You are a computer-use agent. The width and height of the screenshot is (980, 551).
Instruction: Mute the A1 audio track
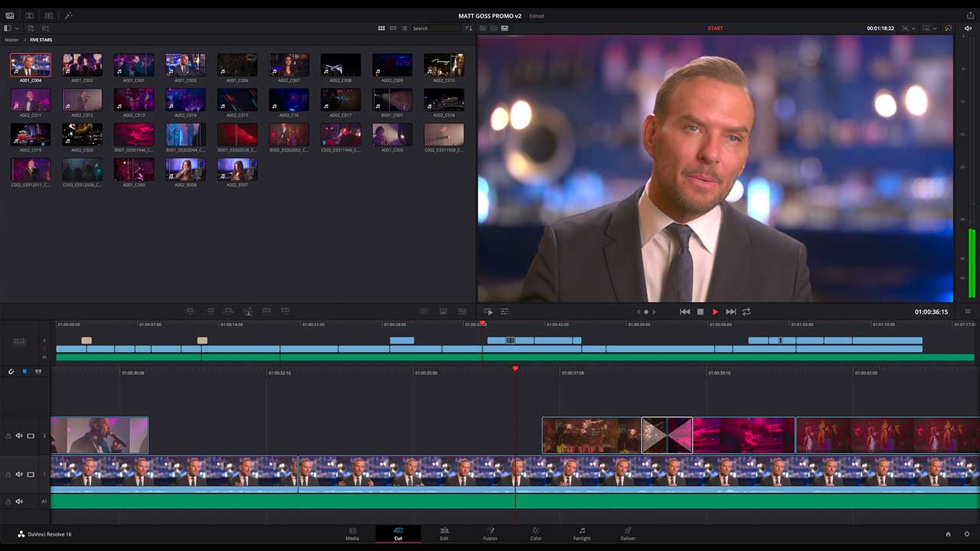[19, 501]
